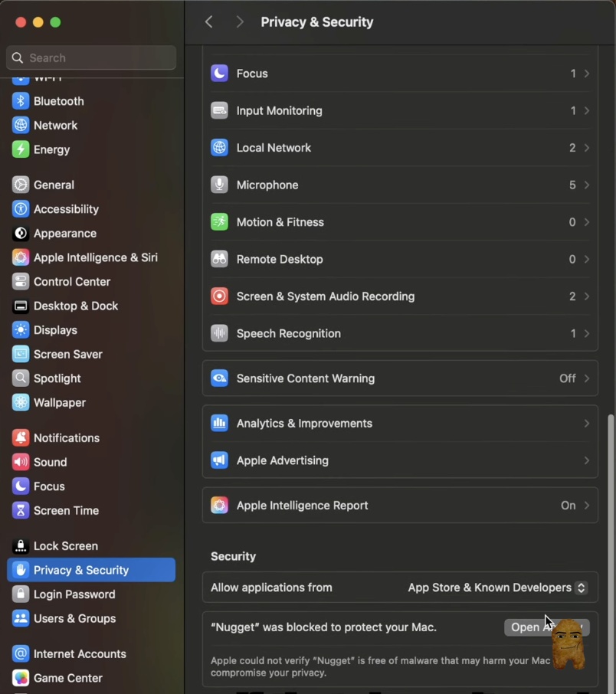
Task: Click the Screen & System Audio Recording icon
Action: 219,296
